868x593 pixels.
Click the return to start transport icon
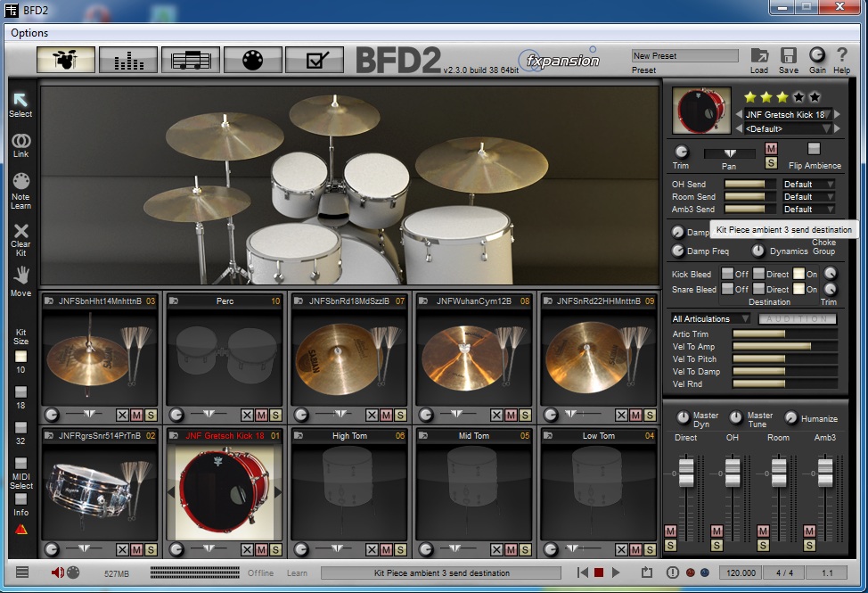coord(582,572)
